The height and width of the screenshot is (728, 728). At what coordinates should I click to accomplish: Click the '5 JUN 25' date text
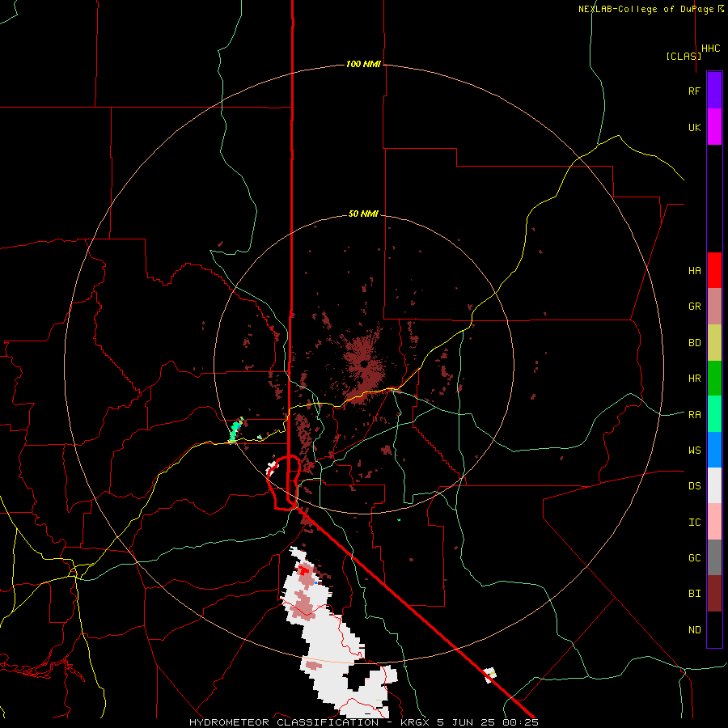tap(467, 722)
